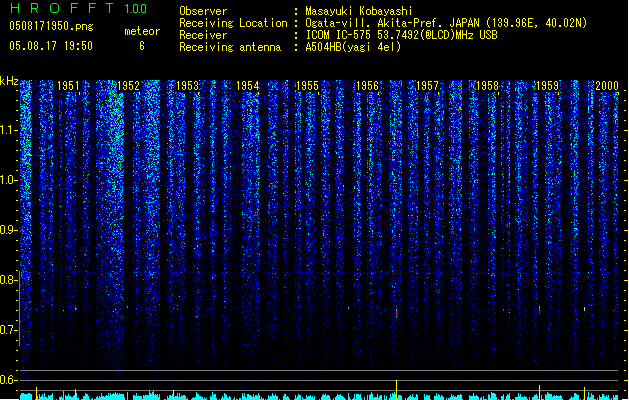The image size is (629, 400).
Task: Click the 'meteor' label
Action: tap(142, 31)
